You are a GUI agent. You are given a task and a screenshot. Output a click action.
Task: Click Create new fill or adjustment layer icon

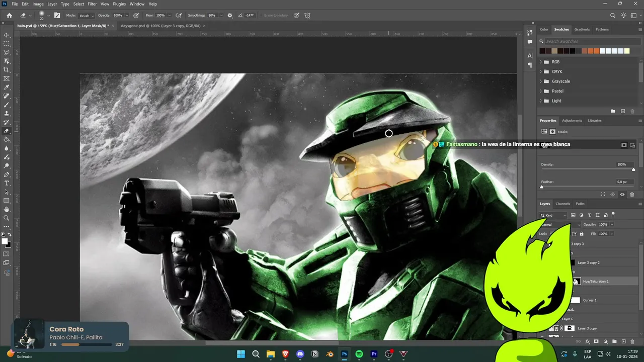pyautogui.click(x=605, y=341)
